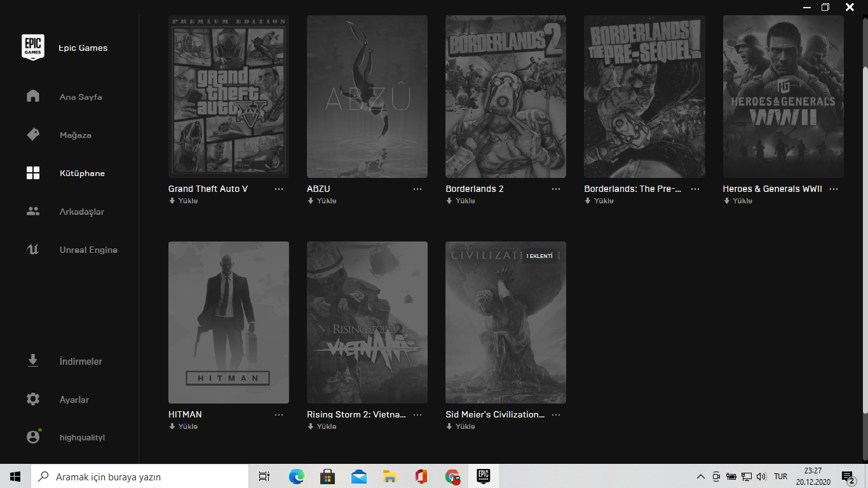This screenshot has width=868, height=488.
Task: Open the Windows Start menu
Action: 15,477
